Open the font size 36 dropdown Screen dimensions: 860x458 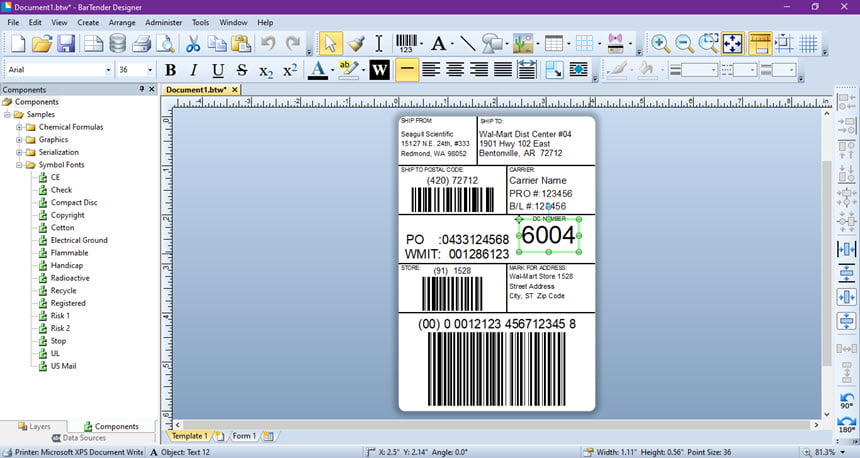(149, 70)
